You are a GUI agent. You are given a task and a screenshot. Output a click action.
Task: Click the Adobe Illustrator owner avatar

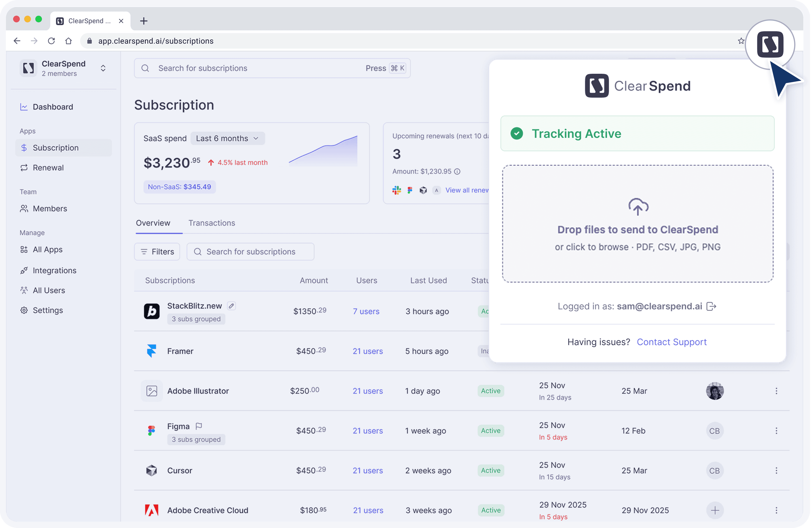coord(715,391)
